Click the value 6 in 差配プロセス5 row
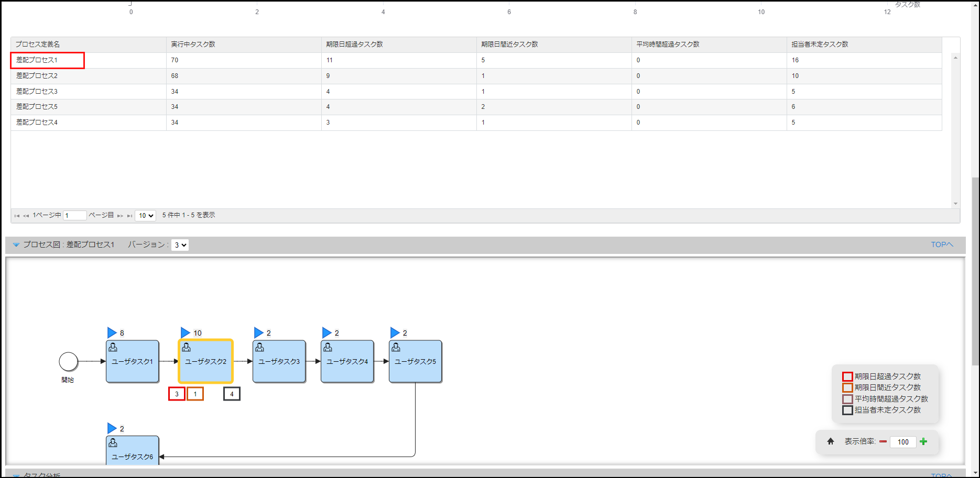 click(793, 107)
